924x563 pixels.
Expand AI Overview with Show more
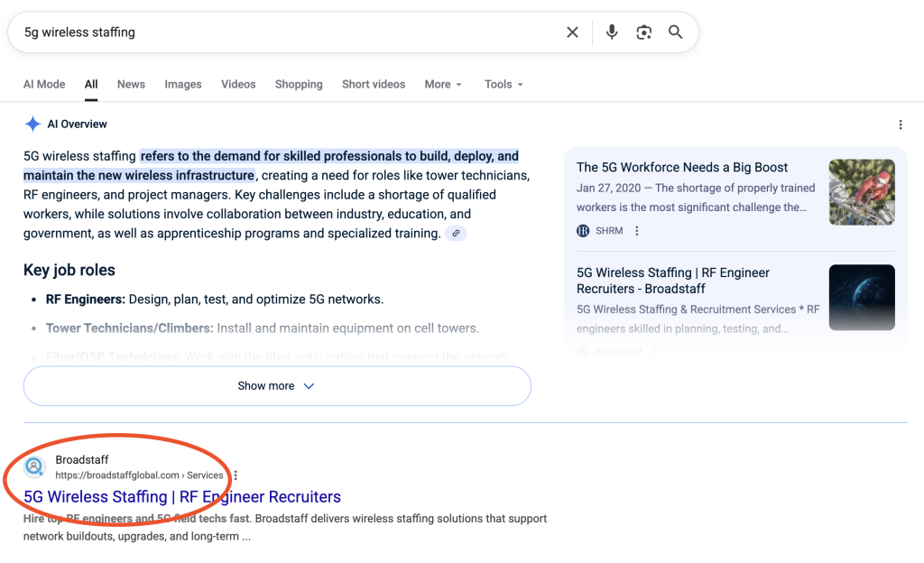point(276,386)
